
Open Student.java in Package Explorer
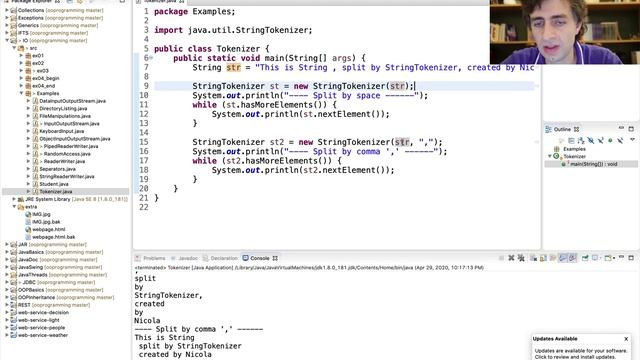click(54, 184)
